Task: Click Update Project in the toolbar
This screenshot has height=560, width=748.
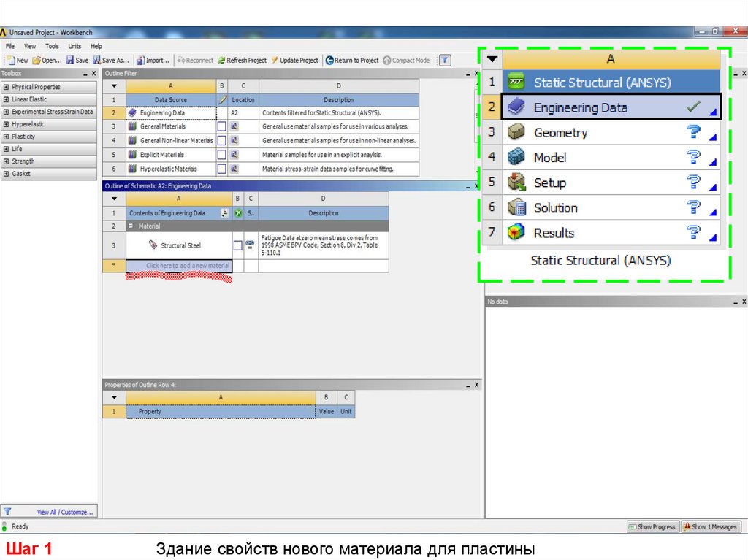Action: (295, 60)
